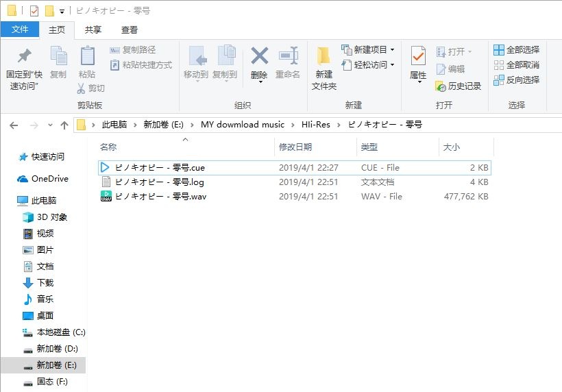Click the title bar properties checkmark icon
The image size is (562, 392).
(x=34, y=11)
